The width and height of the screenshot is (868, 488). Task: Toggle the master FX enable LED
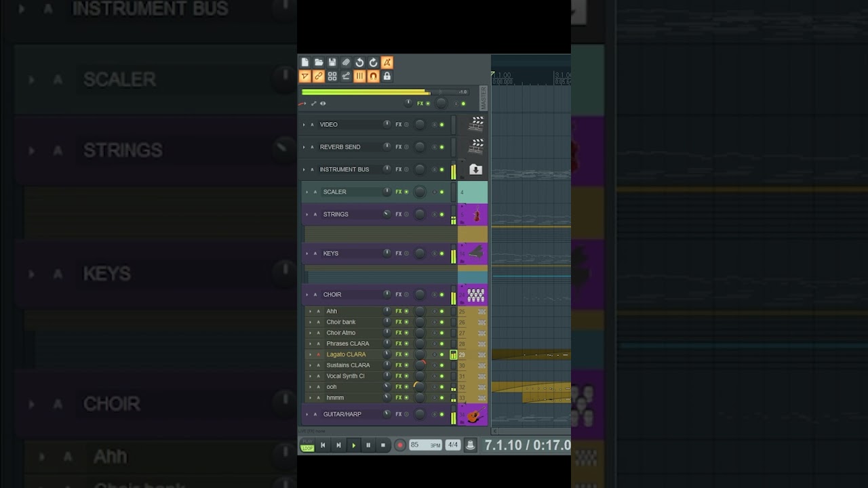point(428,104)
